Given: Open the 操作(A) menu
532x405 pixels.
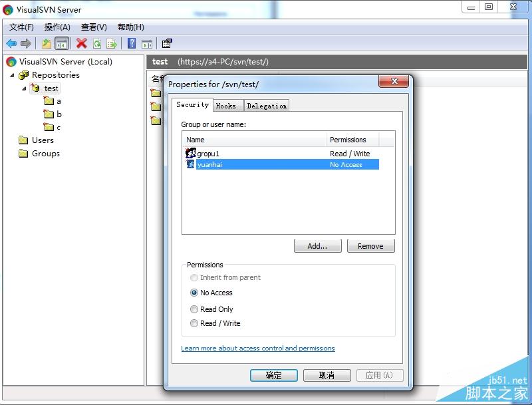Looking at the screenshot, I should point(57,27).
